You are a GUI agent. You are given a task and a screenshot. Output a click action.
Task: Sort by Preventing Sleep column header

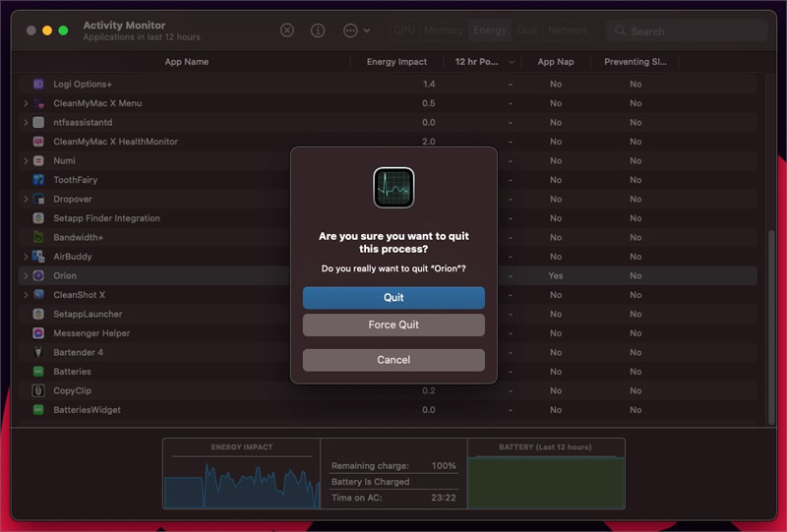point(635,62)
